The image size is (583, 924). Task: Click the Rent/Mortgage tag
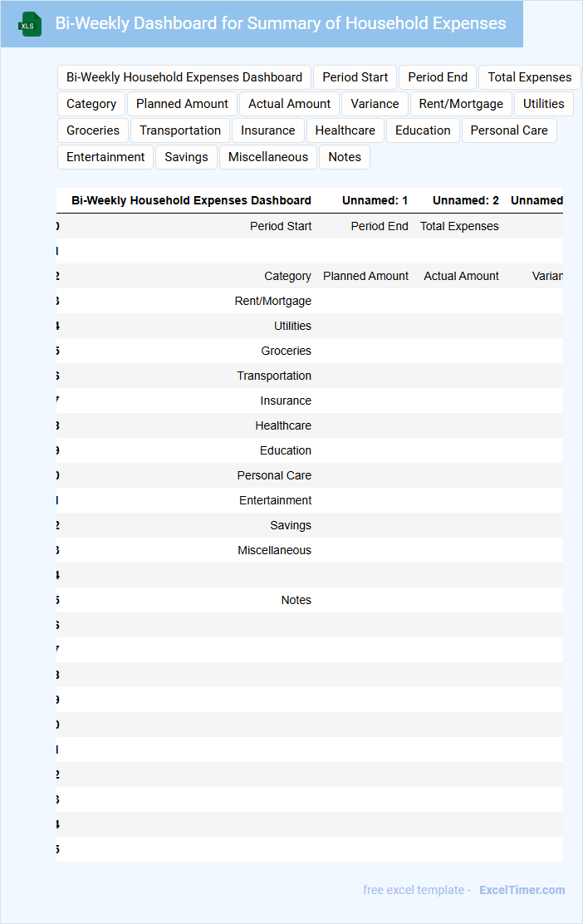click(x=461, y=104)
